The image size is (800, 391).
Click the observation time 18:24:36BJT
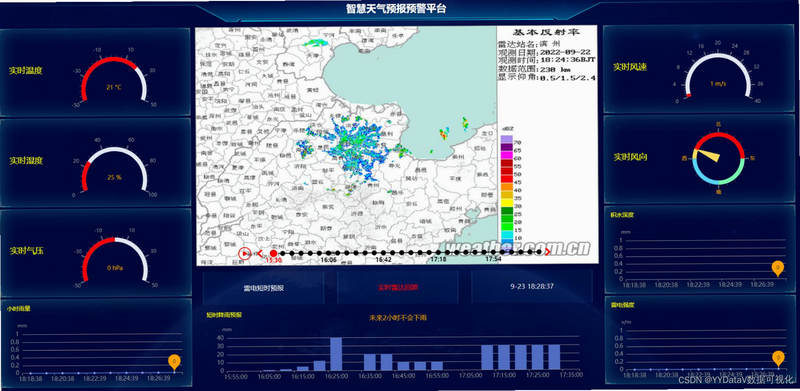click(x=568, y=60)
